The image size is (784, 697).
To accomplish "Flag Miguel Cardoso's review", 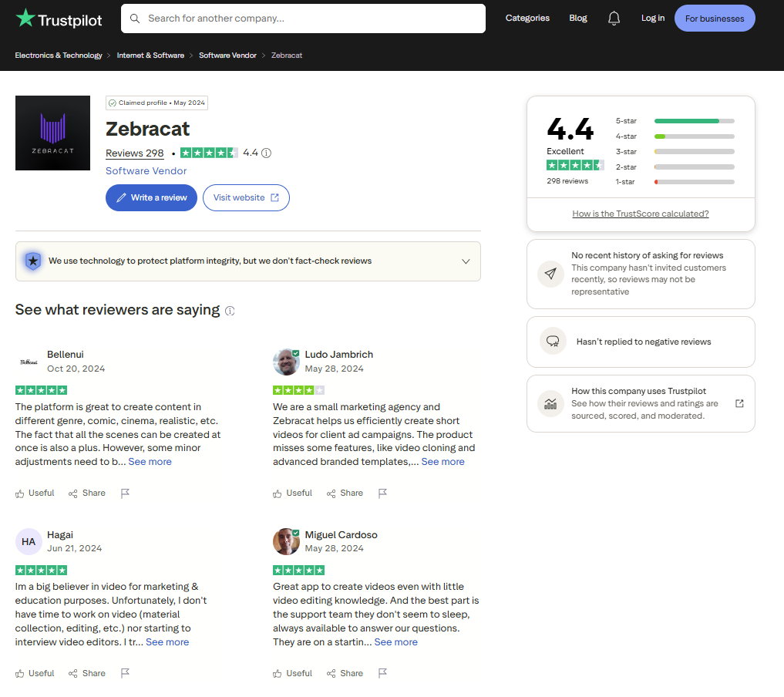I will click(382, 674).
